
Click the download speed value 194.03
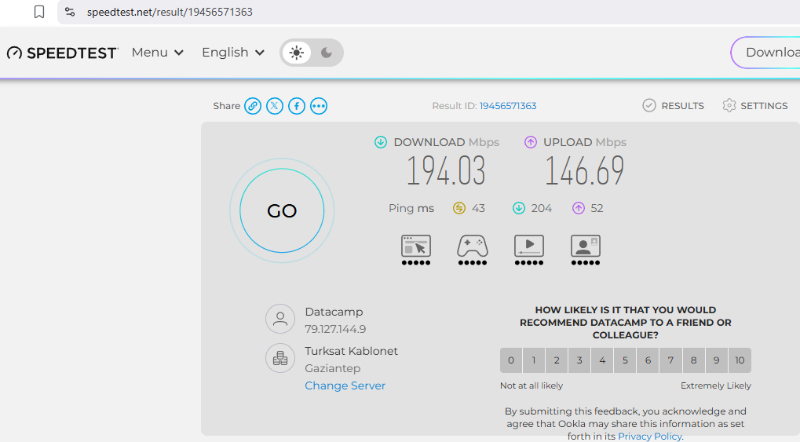click(x=446, y=171)
